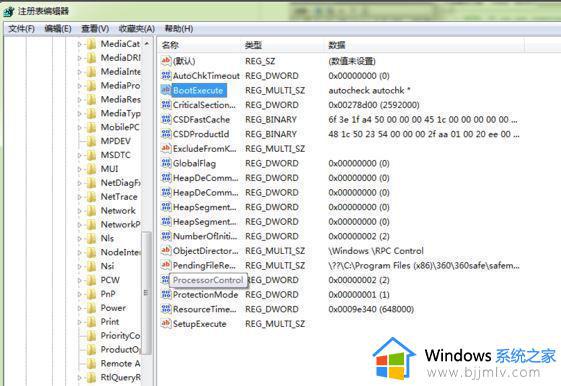Screen dimensions: 561x386
Task: Expand the MUI tree node arrow
Action: [x=79, y=169]
